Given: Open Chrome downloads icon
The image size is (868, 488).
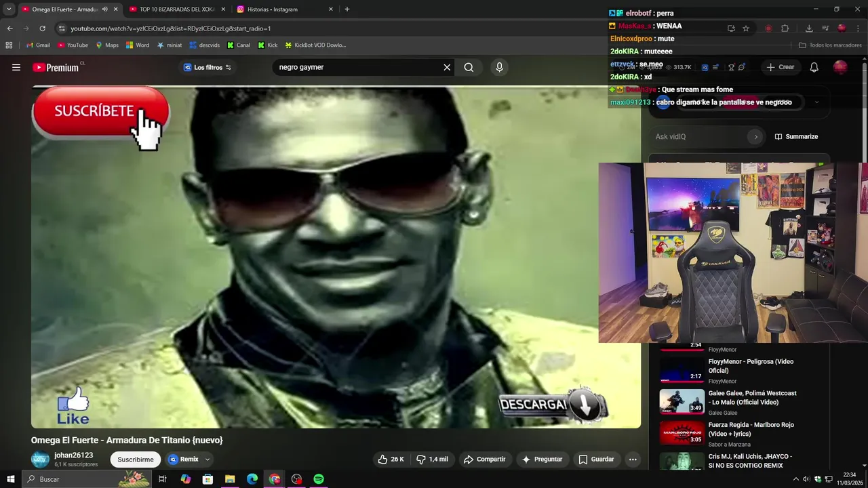Looking at the screenshot, I should tap(809, 28).
